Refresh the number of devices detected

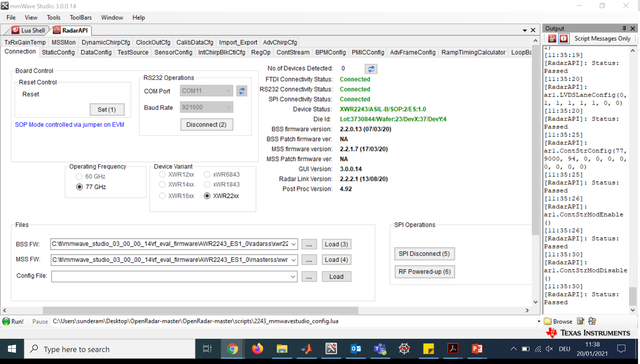click(371, 69)
